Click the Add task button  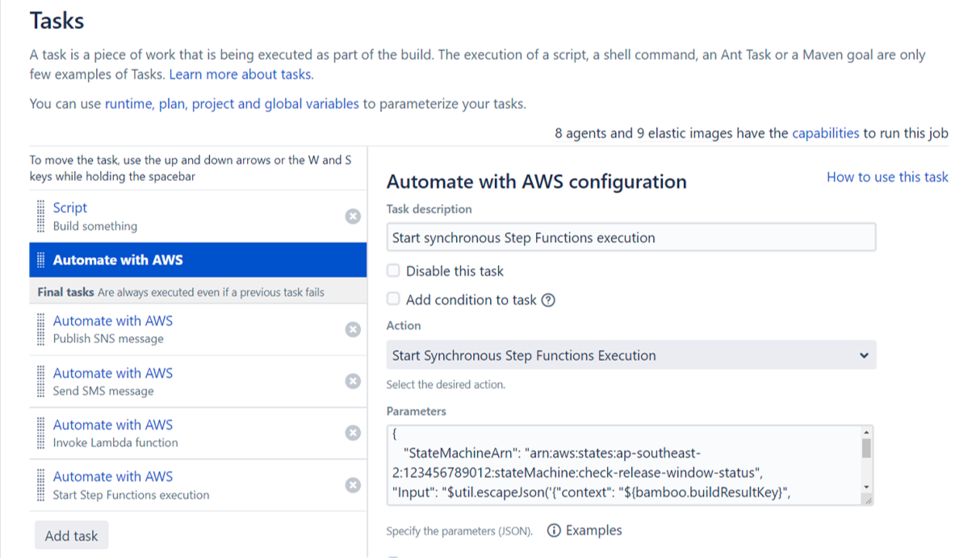(71, 535)
